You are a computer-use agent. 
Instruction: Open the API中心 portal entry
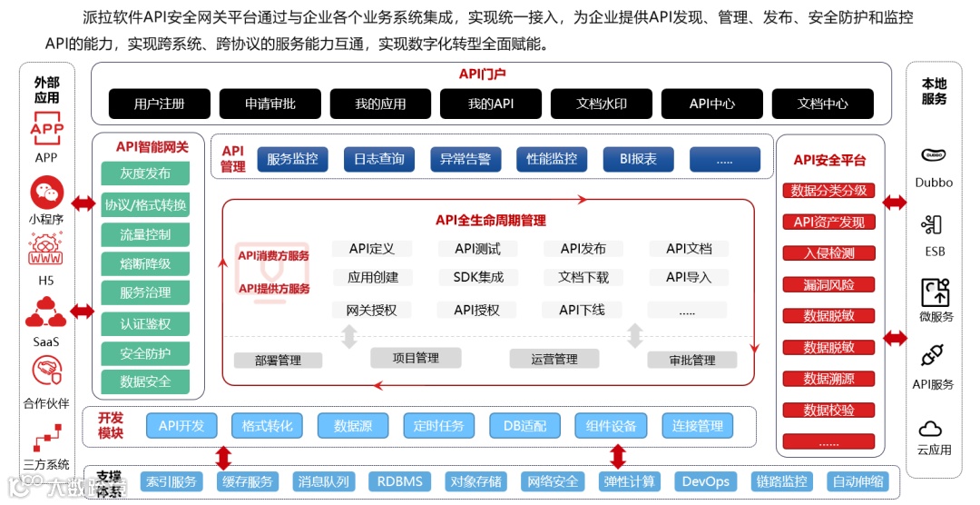point(712,104)
